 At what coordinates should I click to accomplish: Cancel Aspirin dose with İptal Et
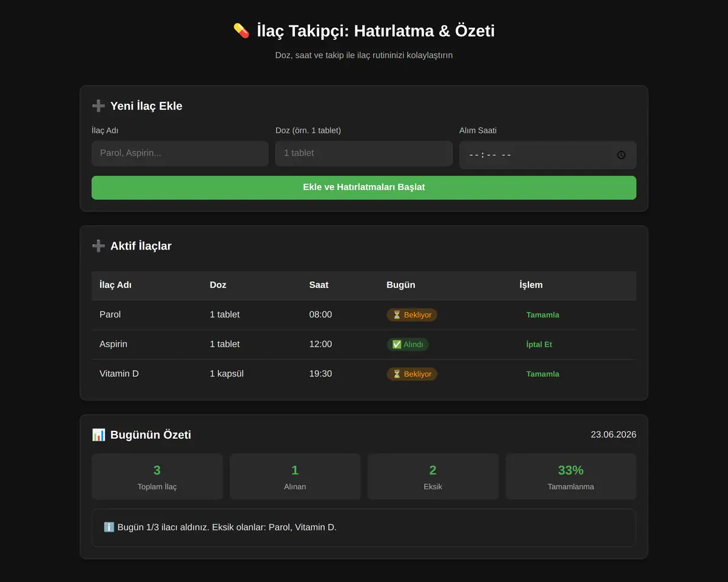point(539,345)
